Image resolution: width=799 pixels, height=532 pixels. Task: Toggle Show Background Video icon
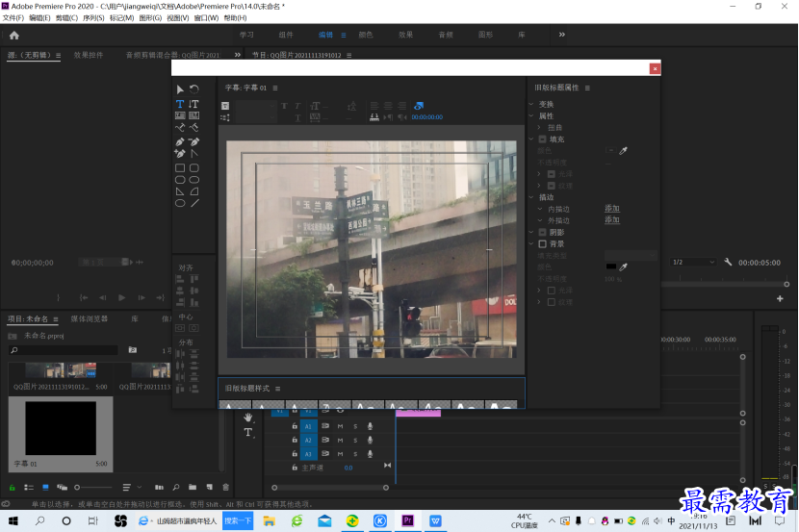419,106
